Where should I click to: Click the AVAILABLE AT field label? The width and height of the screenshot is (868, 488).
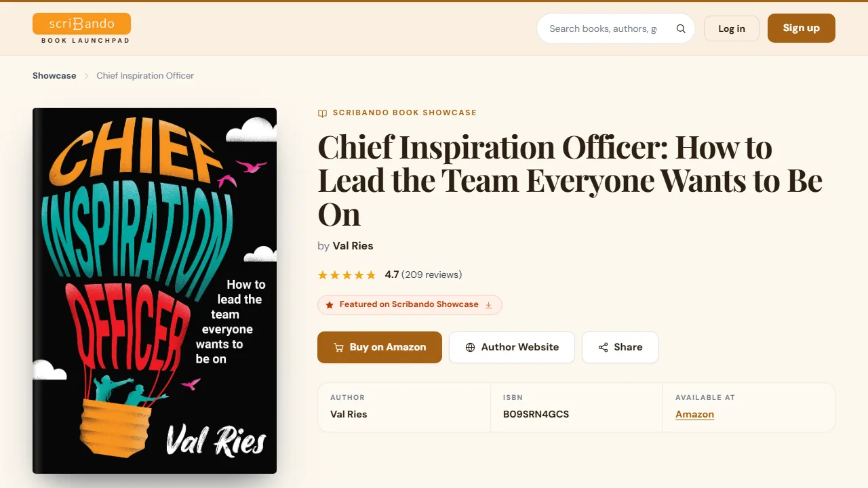[x=705, y=398]
